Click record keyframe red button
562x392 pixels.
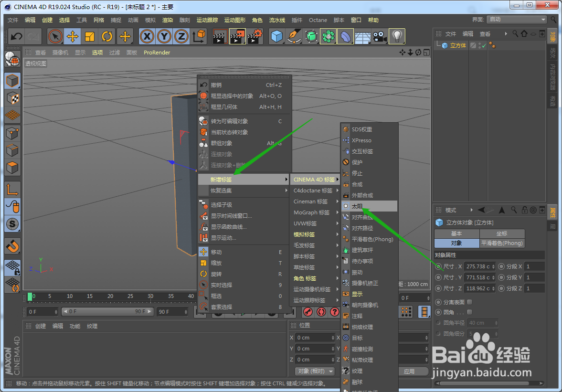point(308,312)
